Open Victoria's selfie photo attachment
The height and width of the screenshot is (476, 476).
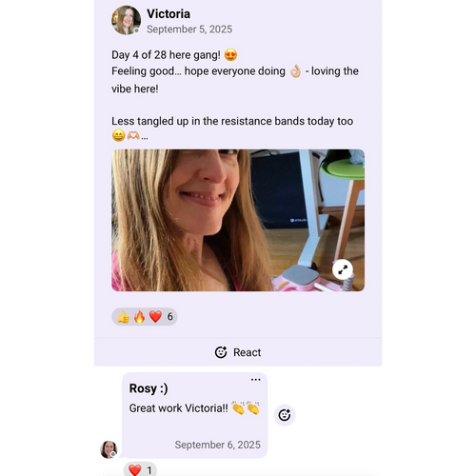pyautogui.click(x=238, y=220)
